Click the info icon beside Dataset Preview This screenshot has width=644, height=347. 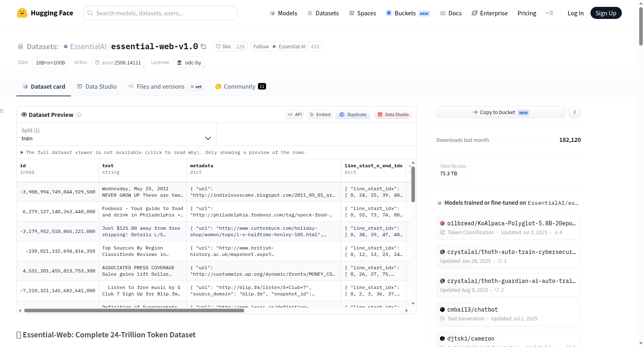point(78,115)
